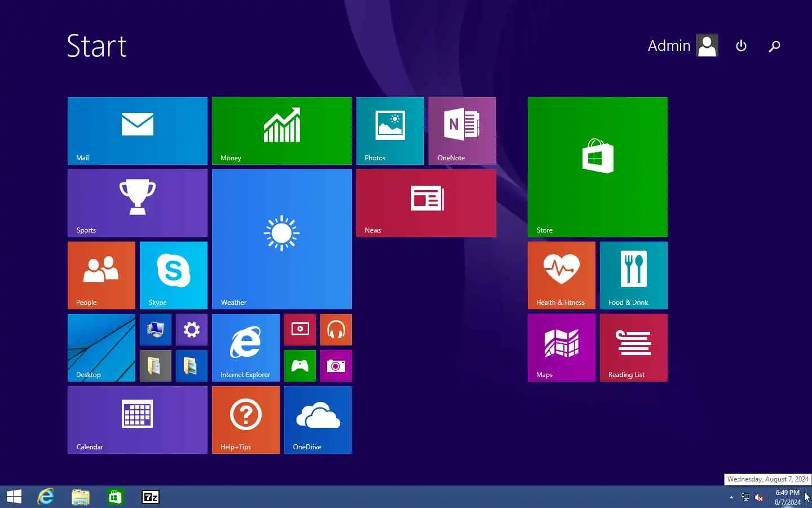Open the power options button
Image resolution: width=812 pixels, height=508 pixels.
tap(742, 46)
